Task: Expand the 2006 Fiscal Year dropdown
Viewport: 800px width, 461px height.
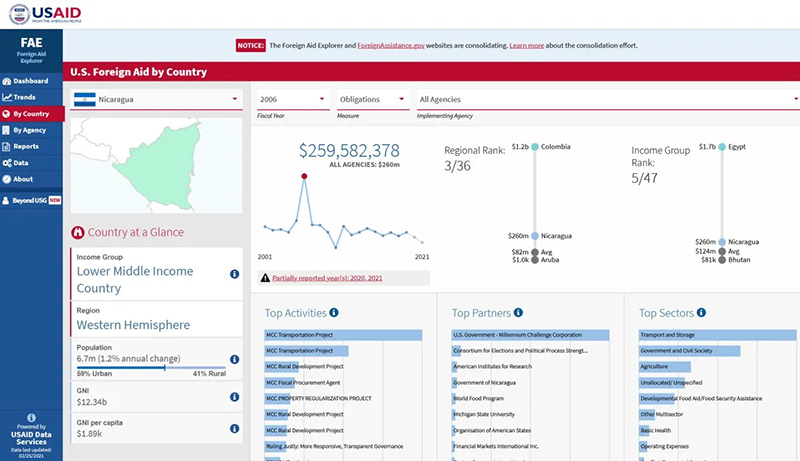Action: 292,99
